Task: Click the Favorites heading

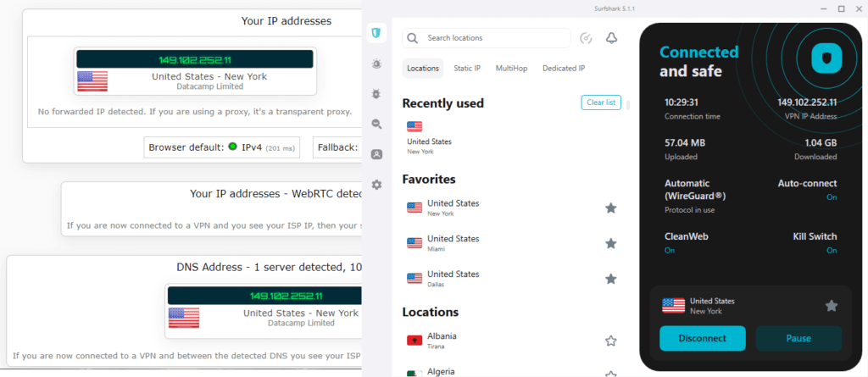Action: click(429, 179)
